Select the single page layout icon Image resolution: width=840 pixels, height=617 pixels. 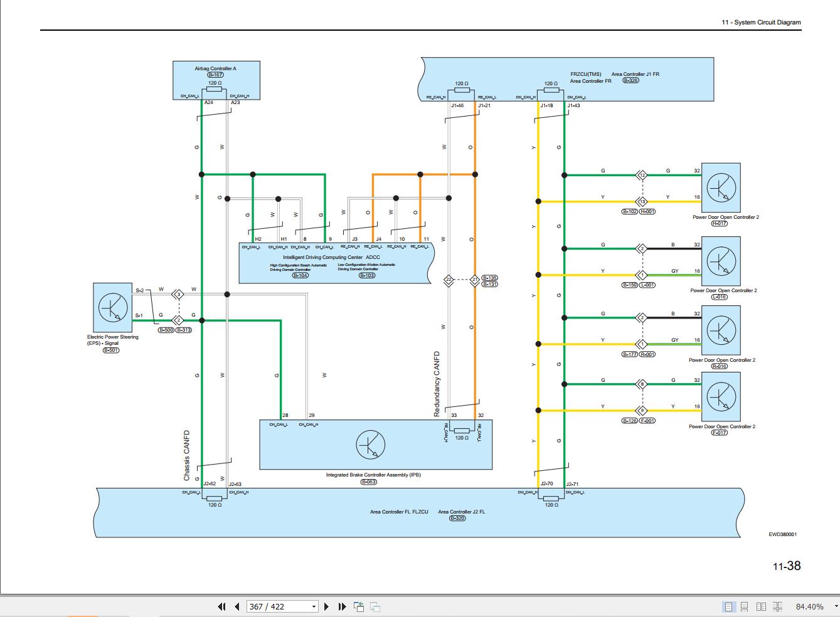click(x=728, y=607)
